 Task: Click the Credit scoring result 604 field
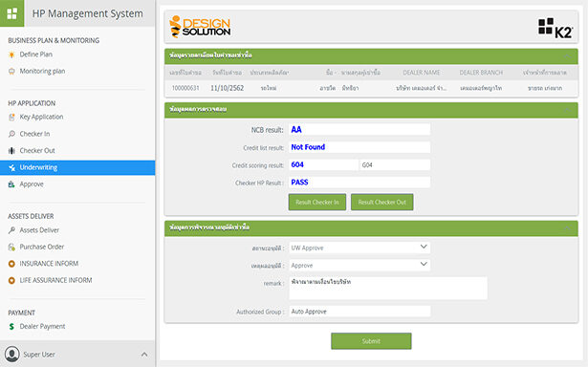[323, 164]
